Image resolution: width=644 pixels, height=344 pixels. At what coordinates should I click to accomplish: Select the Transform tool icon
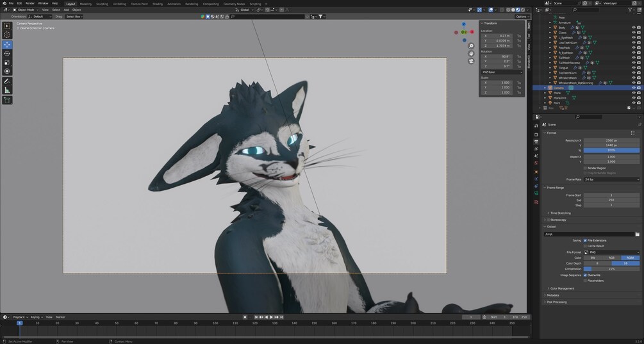click(x=7, y=71)
